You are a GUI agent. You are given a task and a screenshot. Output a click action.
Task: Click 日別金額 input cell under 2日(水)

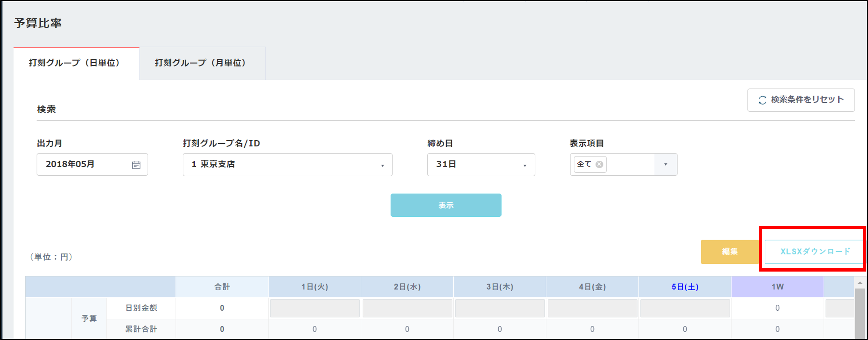point(407,308)
